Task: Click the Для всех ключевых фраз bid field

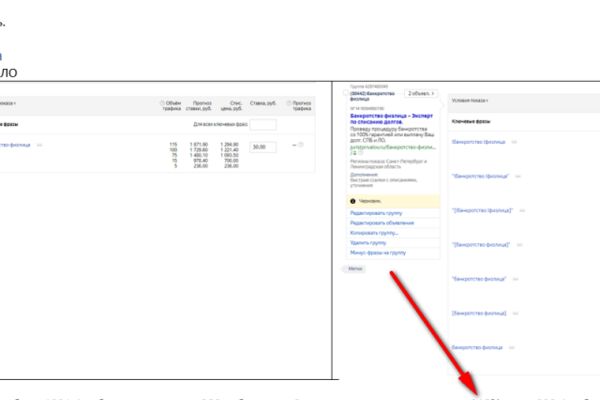Action: 263,124
